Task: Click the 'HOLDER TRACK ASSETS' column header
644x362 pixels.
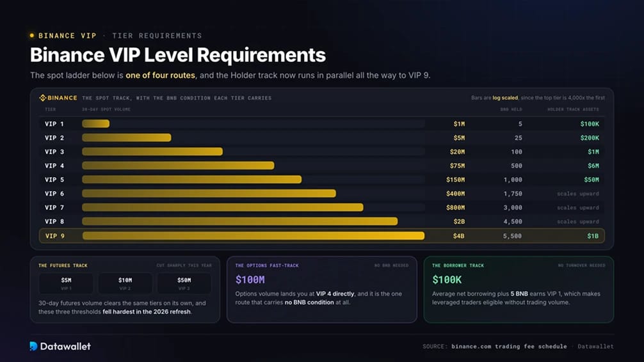Action: coord(573,109)
